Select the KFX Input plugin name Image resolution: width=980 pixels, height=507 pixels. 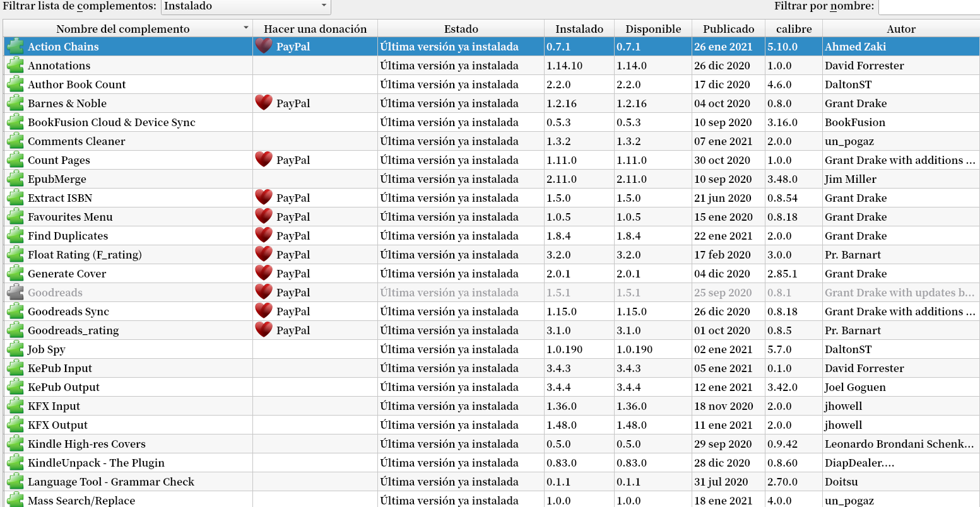(x=54, y=406)
